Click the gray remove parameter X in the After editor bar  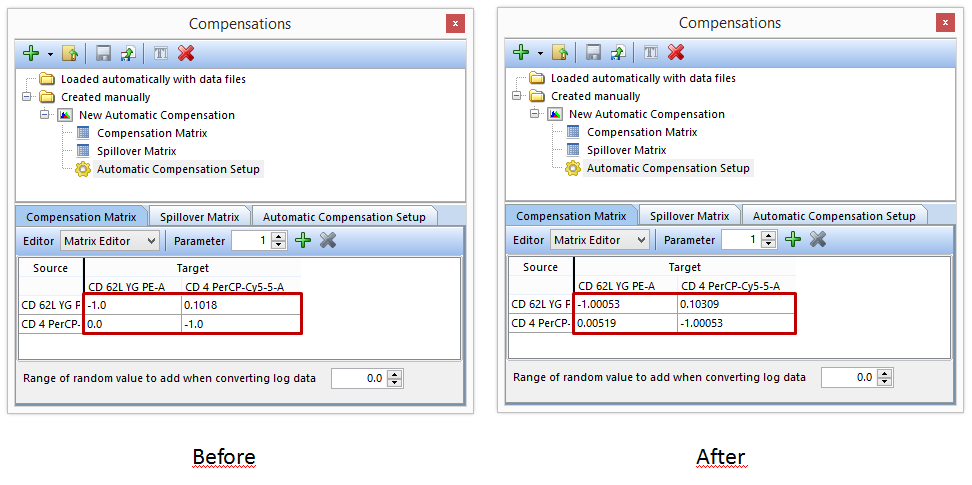click(818, 239)
